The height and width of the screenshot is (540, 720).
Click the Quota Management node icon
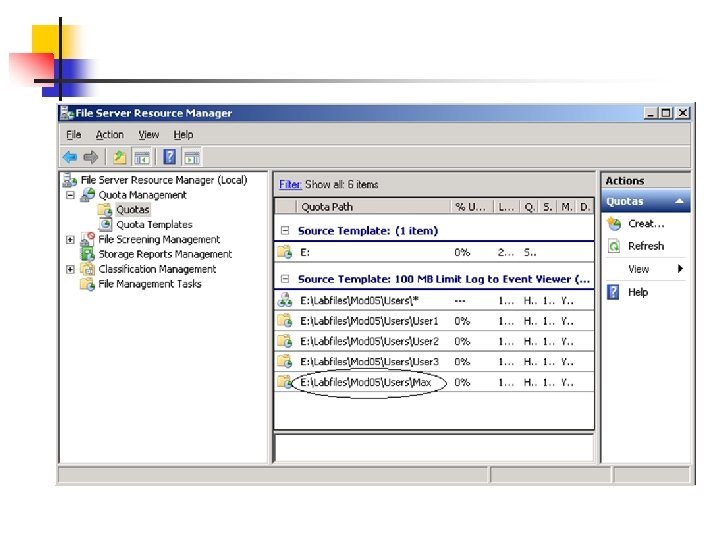(x=88, y=195)
